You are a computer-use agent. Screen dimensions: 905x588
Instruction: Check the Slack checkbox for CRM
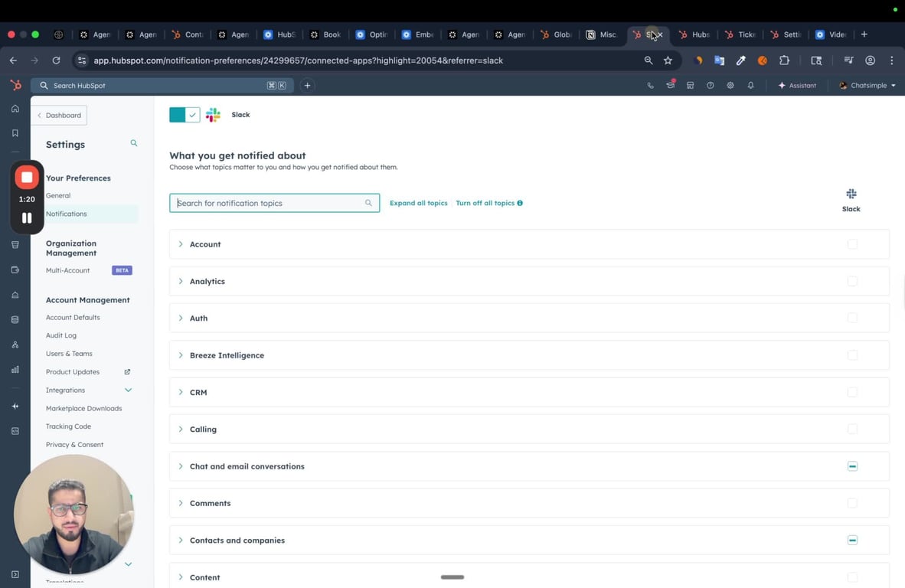(x=852, y=393)
